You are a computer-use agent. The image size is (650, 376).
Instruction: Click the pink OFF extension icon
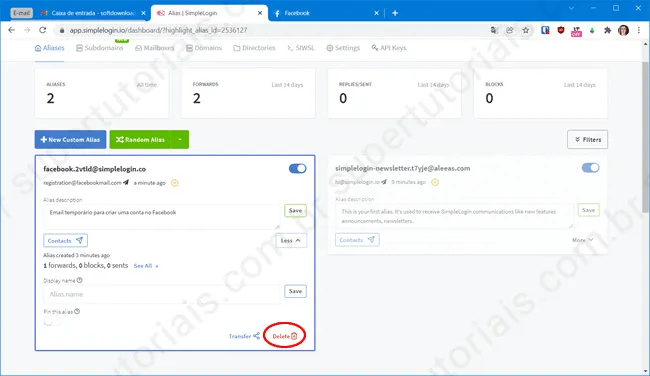(576, 31)
